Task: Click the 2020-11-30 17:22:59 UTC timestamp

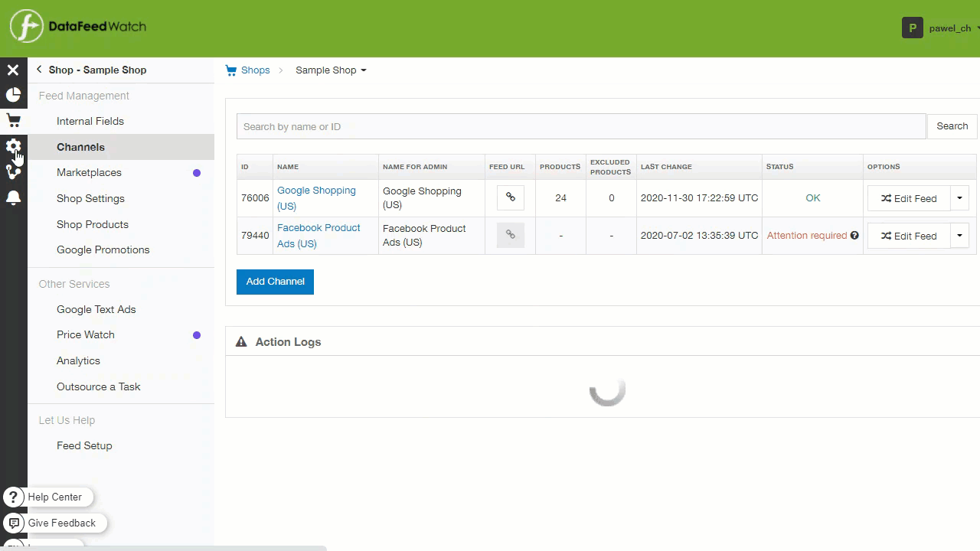Action: point(699,198)
